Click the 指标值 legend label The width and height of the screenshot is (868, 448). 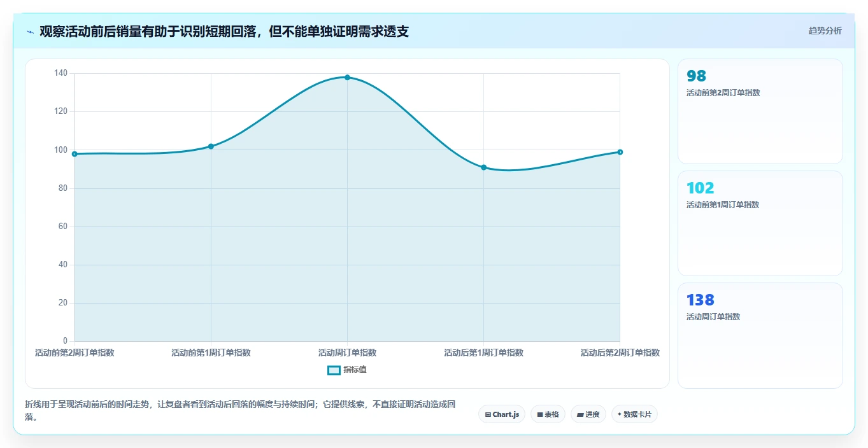click(x=355, y=370)
